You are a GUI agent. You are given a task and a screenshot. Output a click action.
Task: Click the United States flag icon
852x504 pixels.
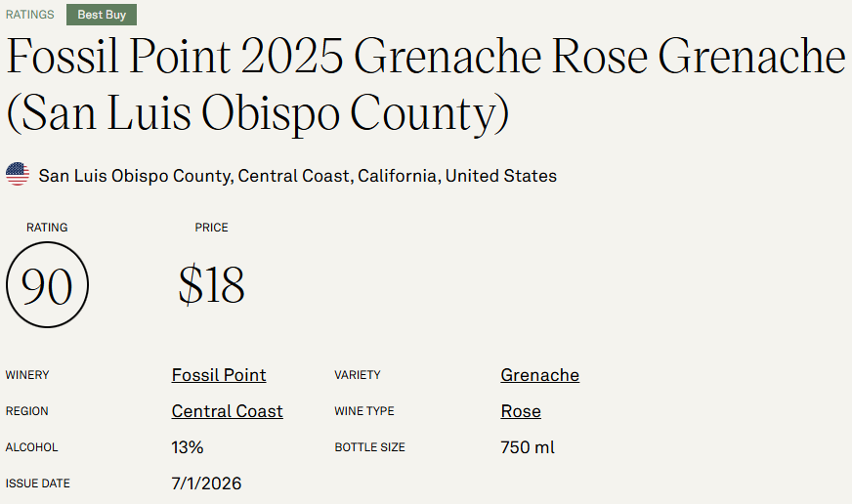click(x=18, y=174)
